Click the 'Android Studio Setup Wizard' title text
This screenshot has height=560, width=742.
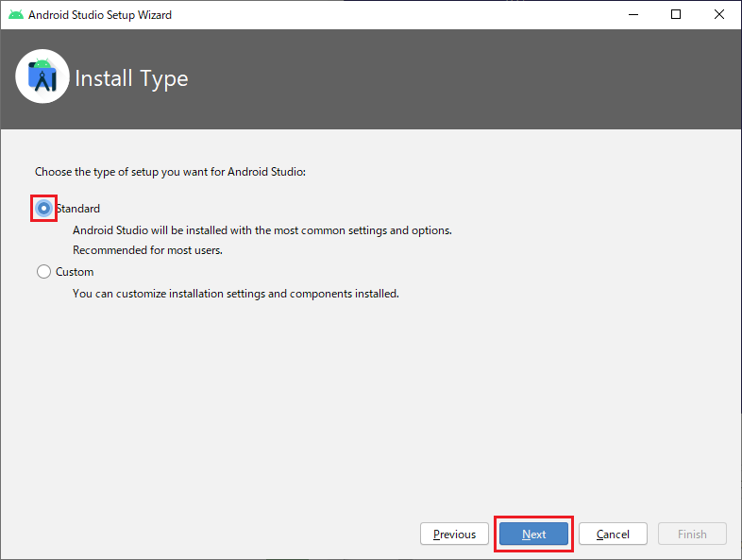coord(100,15)
